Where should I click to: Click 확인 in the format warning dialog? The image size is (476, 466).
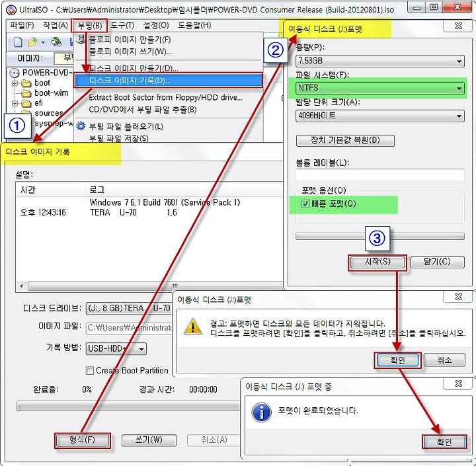397,360
